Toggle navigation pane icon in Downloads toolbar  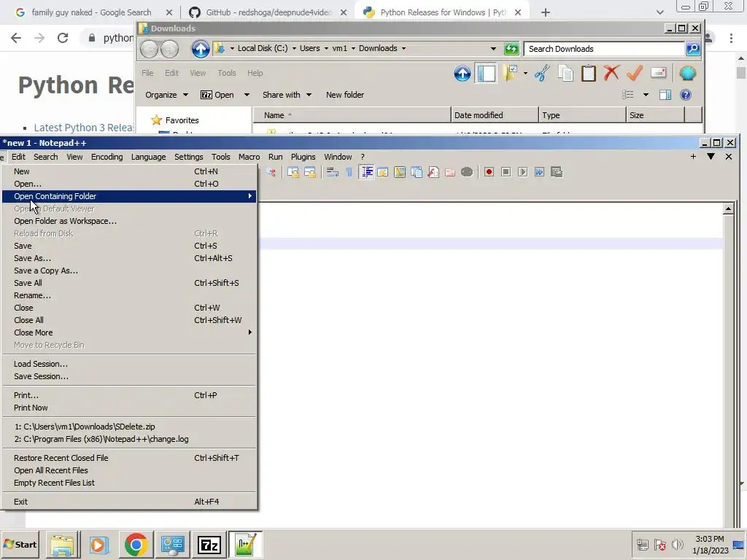(486, 74)
